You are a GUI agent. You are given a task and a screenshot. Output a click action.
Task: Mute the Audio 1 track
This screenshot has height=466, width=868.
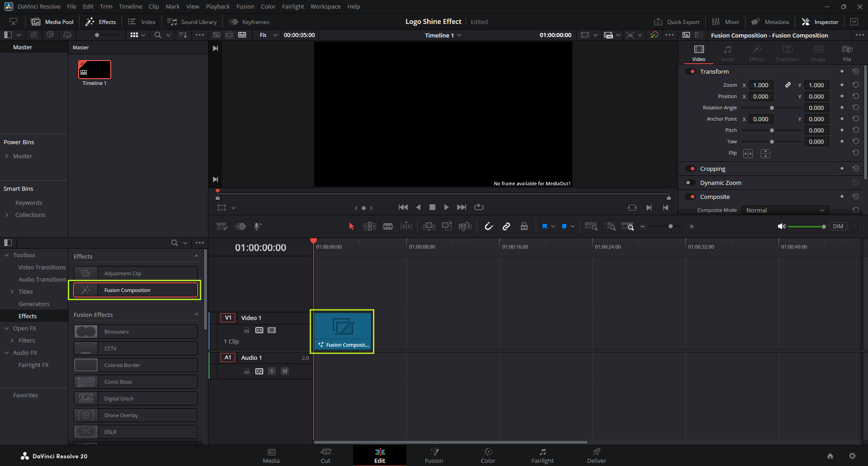[285, 371]
